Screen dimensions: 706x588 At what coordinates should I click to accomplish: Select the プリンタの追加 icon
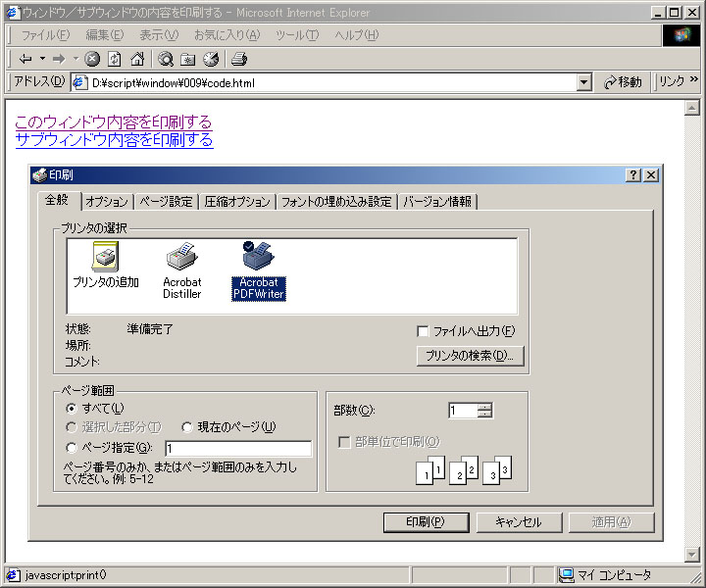tap(106, 265)
